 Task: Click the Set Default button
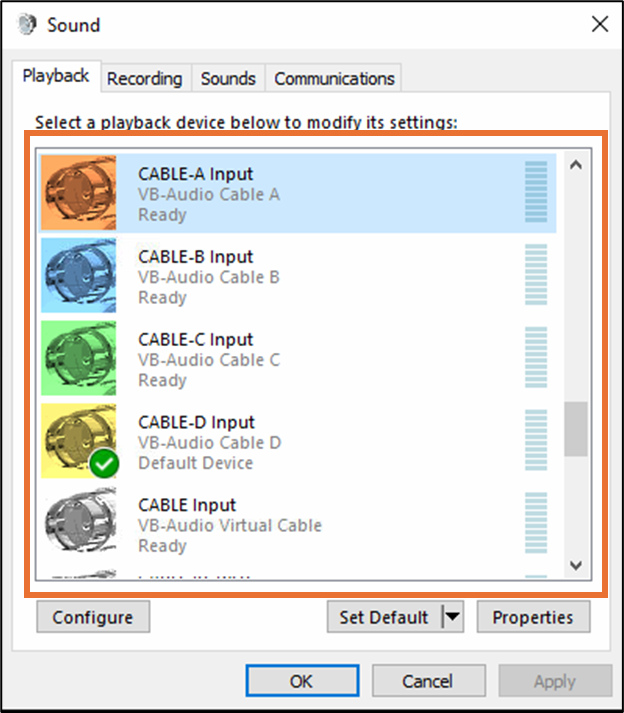pos(384,617)
